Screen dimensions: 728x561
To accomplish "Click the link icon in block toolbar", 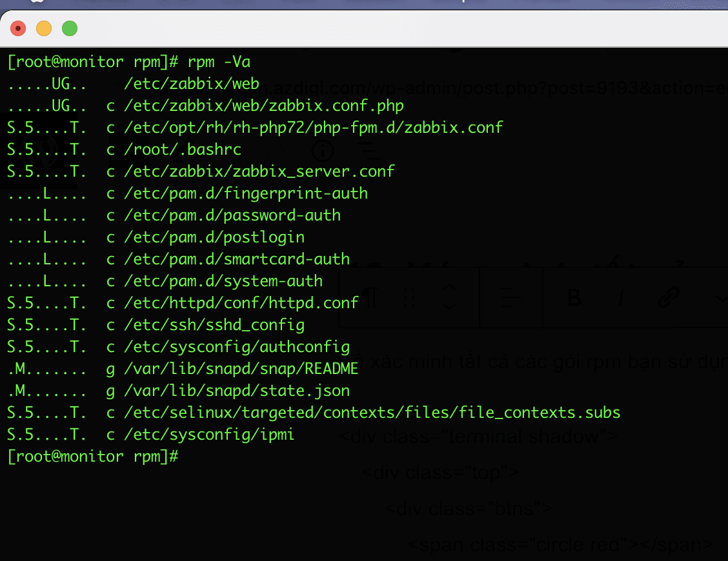I will pos(667,298).
